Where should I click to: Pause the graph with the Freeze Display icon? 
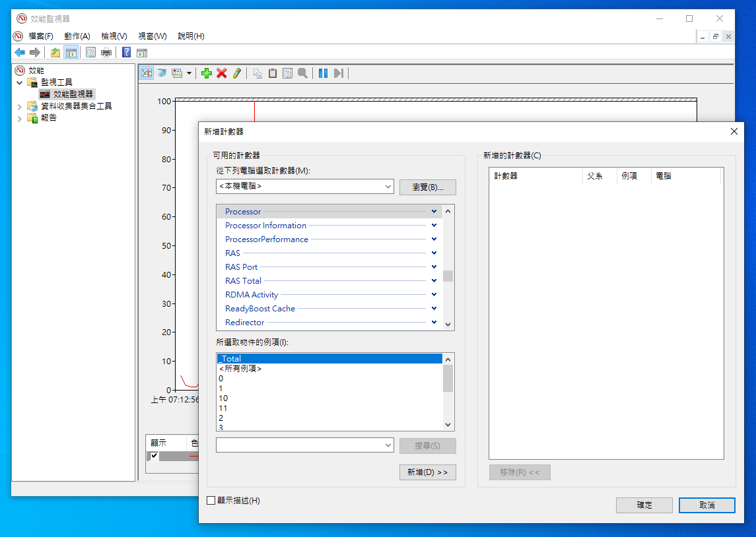[323, 73]
